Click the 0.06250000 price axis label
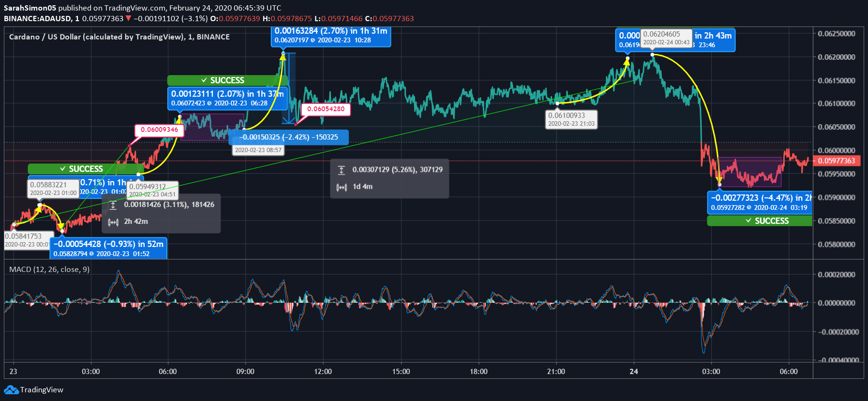 pyautogui.click(x=837, y=34)
